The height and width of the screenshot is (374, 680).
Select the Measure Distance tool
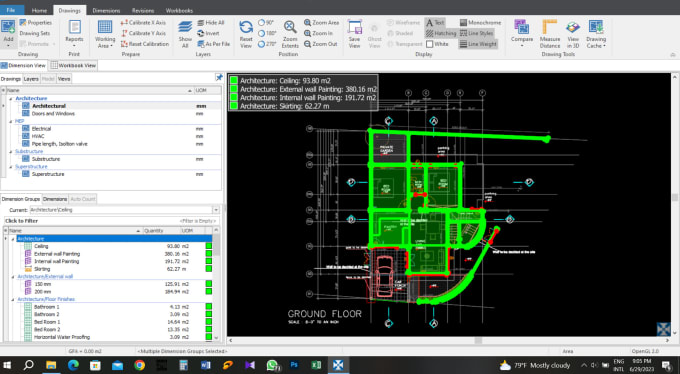(x=549, y=28)
